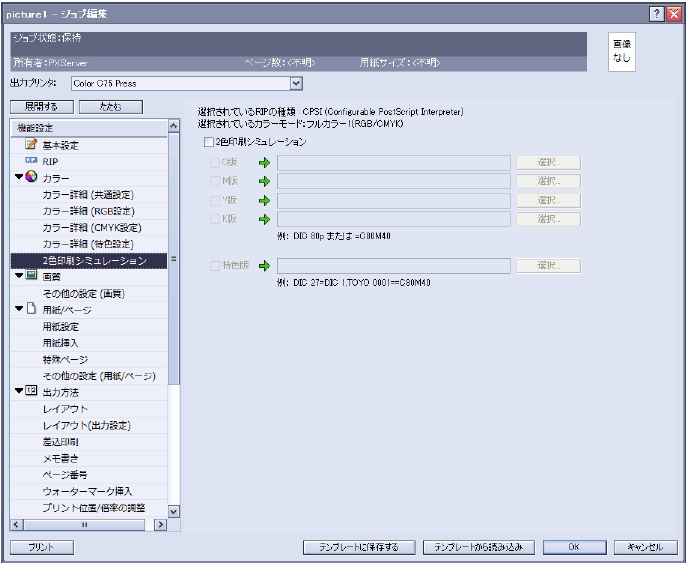This screenshot has width=686, height=564.
Task: Click the 出力方法 icon
Action: (31, 391)
